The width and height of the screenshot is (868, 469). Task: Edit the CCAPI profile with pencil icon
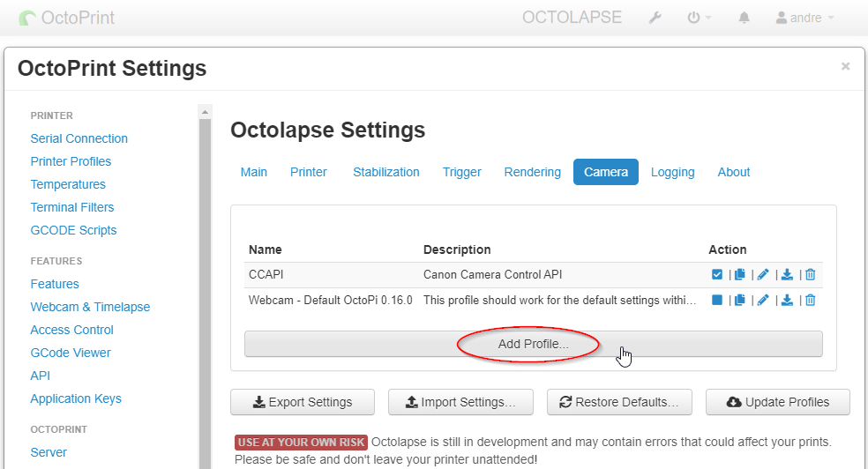coord(763,274)
